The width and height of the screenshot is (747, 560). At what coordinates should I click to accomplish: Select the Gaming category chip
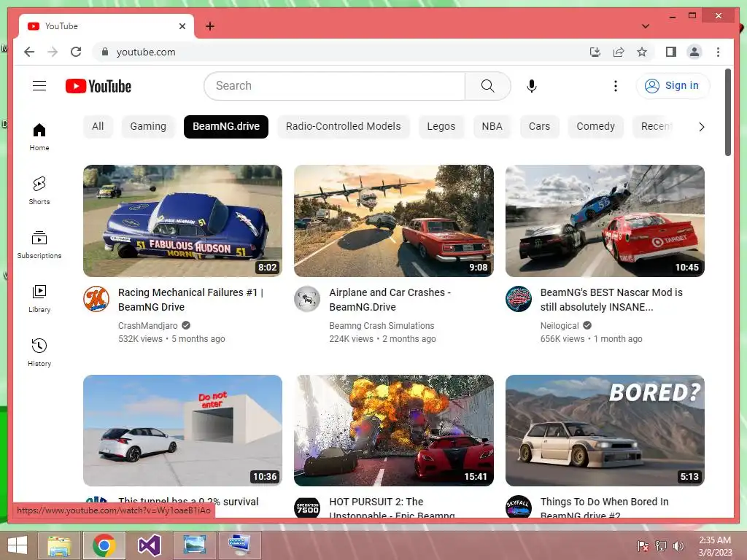coord(148,126)
